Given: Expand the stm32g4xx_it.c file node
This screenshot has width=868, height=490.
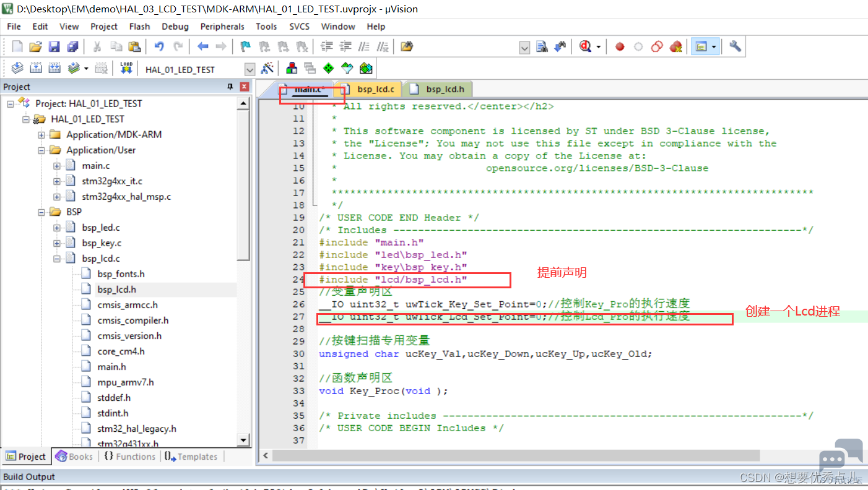Looking at the screenshot, I should click(x=56, y=181).
